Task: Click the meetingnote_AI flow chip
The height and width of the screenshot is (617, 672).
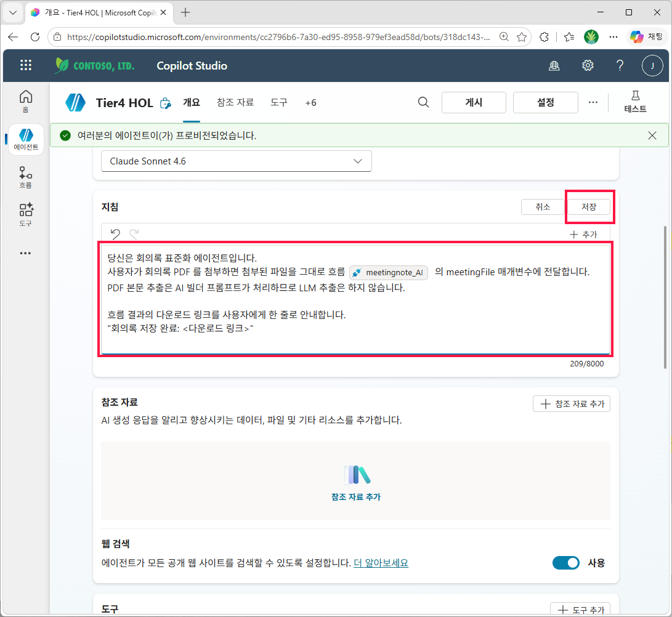Action: (x=389, y=273)
